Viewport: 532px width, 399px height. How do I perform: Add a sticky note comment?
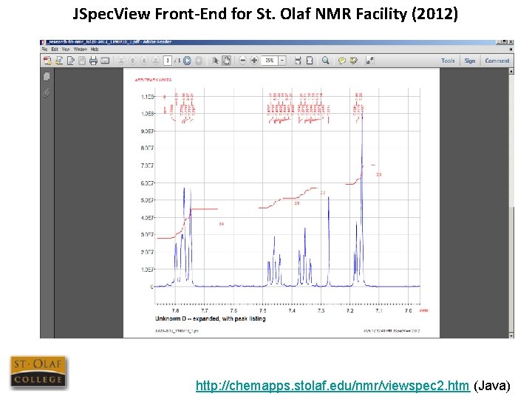point(342,61)
